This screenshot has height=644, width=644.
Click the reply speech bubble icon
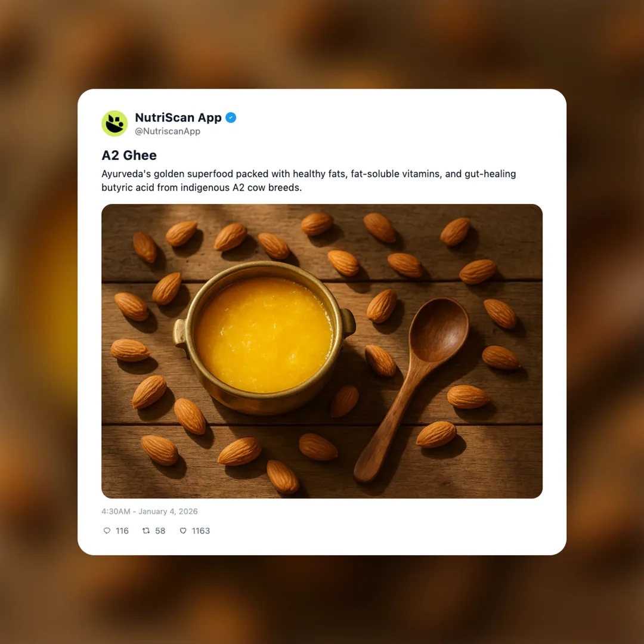[107, 531]
